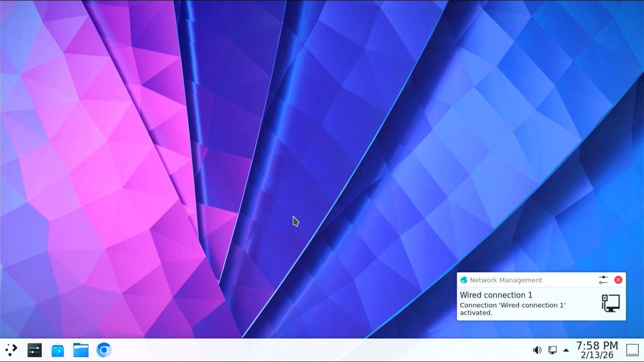The height and width of the screenshot is (362, 644).
Task: Click the Network Management notification header
Action: tap(506, 280)
